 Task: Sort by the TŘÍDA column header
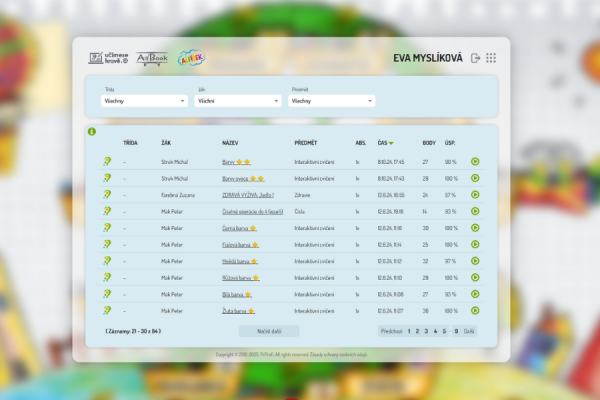point(130,143)
